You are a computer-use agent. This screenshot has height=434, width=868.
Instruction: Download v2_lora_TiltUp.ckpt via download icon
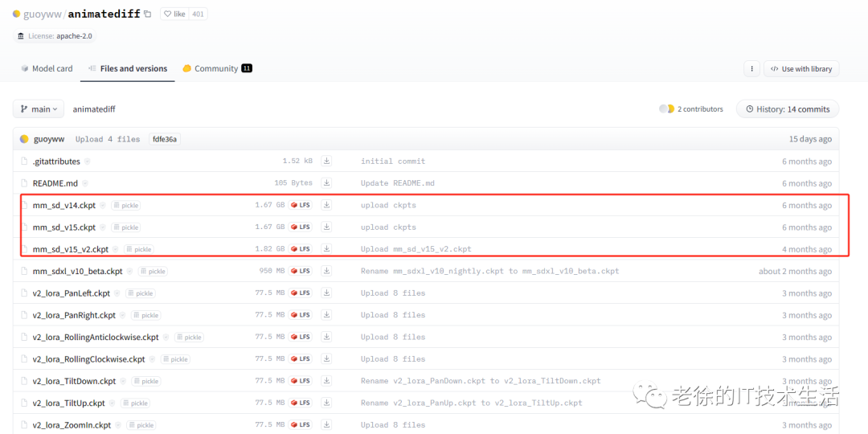327,403
